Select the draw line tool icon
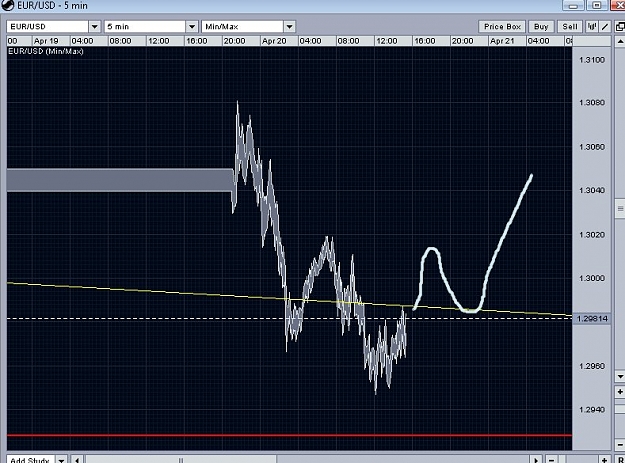Viewport: 625px width, 463px height. pos(605,27)
